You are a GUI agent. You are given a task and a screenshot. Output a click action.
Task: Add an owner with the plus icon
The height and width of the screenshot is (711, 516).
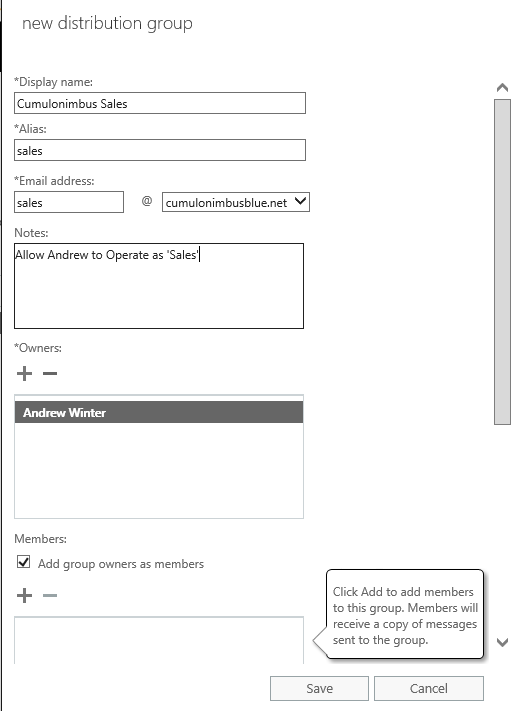[24, 374]
